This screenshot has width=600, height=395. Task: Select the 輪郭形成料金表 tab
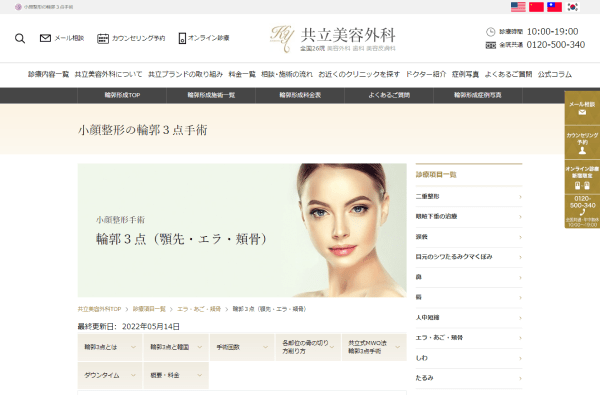tap(300, 95)
